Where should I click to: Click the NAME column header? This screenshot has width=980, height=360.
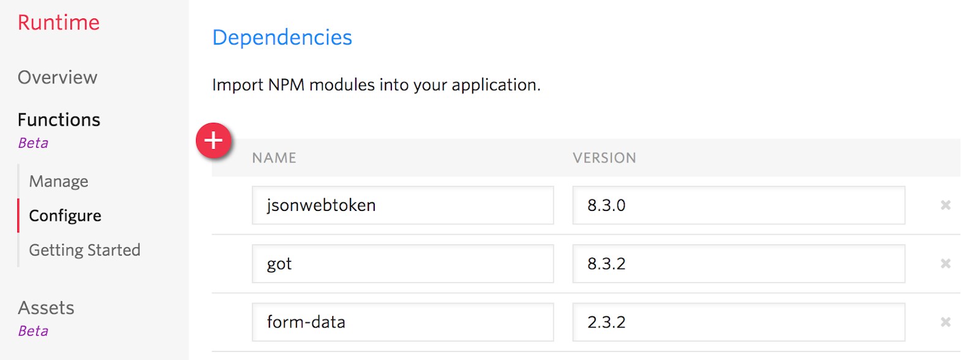[274, 158]
